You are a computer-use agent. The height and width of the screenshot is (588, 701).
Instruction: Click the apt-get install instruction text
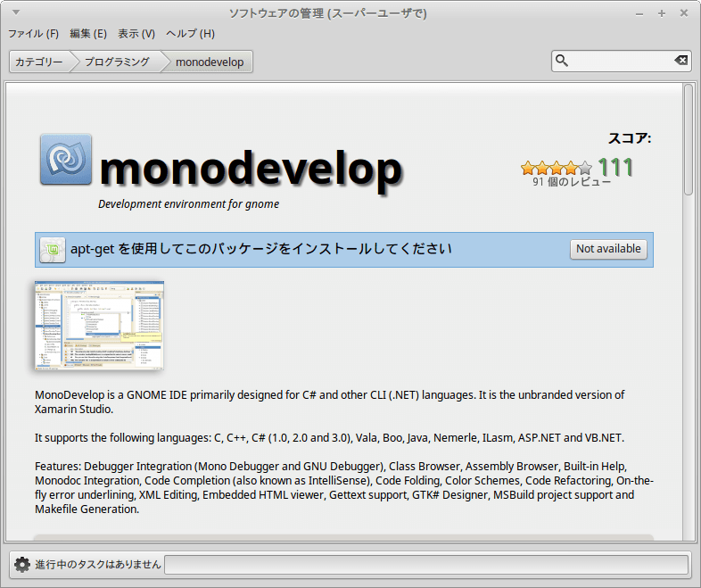click(261, 249)
